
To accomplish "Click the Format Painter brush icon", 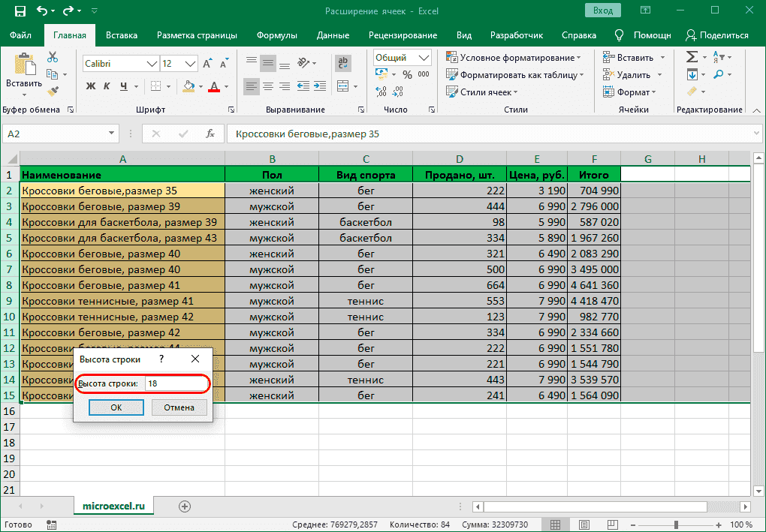I will click(x=52, y=91).
